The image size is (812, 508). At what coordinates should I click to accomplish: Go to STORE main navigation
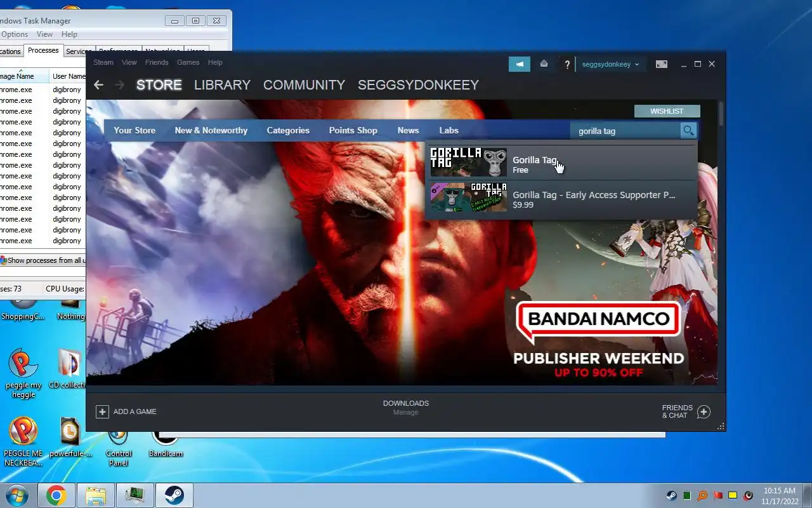coord(159,84)
